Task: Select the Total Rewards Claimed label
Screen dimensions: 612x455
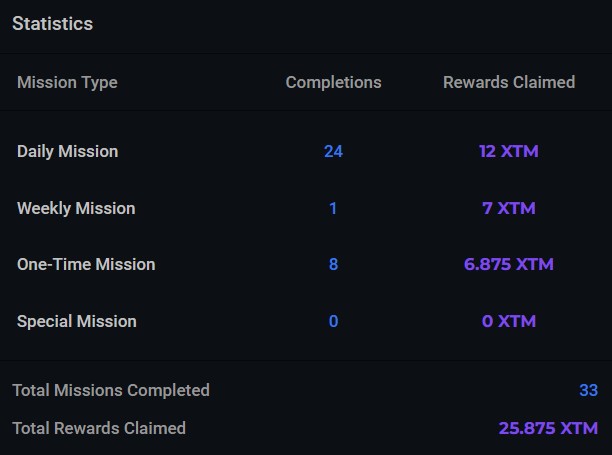Action: (x=99, y=428)
